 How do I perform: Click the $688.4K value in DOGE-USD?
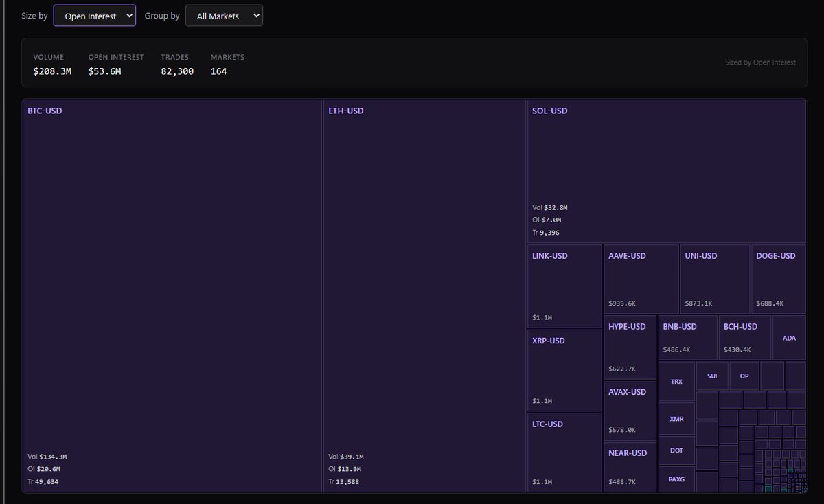[x=770, y=303]
